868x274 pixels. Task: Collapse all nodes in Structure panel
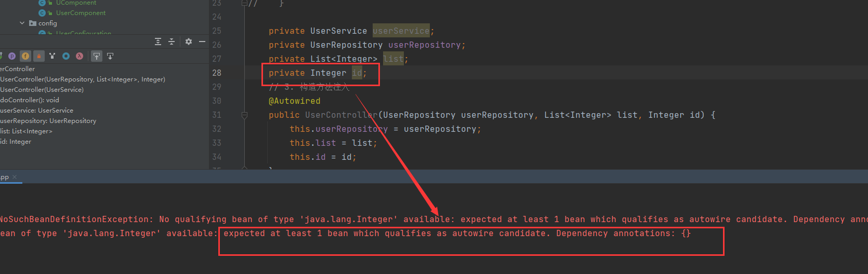pyautogui.click(x=172, y=42)
